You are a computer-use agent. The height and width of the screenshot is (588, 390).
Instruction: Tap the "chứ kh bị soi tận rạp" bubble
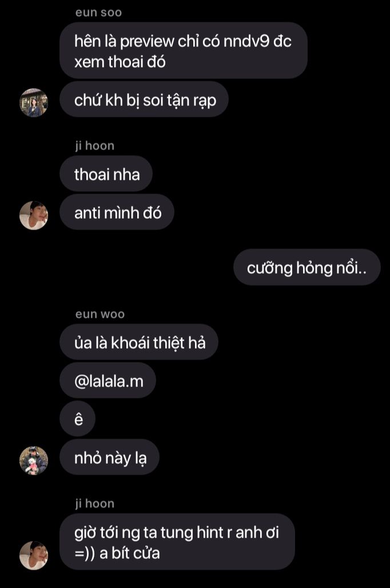[x=144, y=100]
